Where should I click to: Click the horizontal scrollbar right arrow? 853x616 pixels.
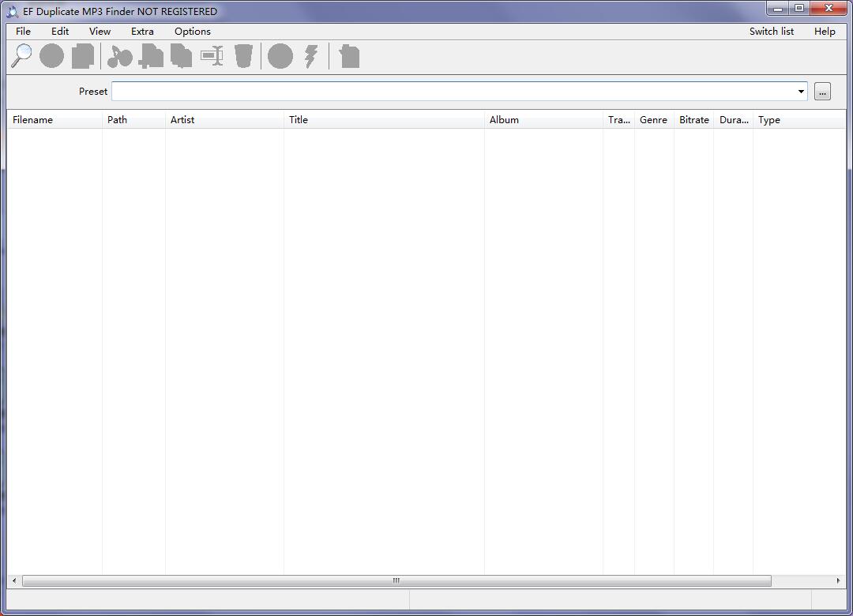tap(838, 580)
